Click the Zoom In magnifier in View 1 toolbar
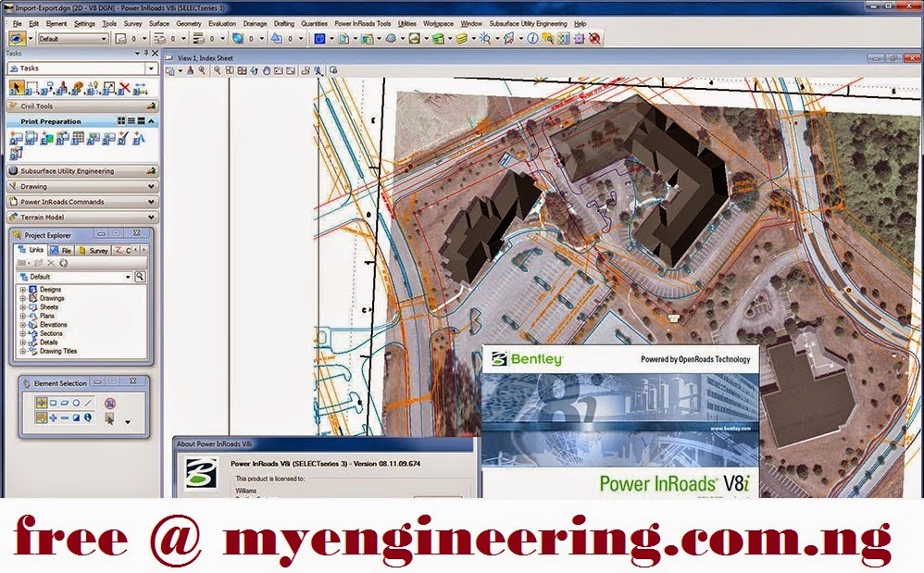This screenshot has height=573, width=924. [x=202, y=70]
